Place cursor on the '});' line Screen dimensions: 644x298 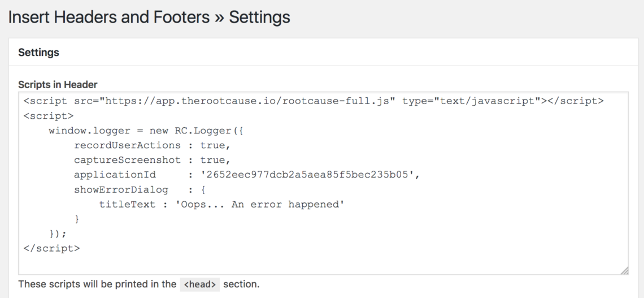tap(58, 234)
